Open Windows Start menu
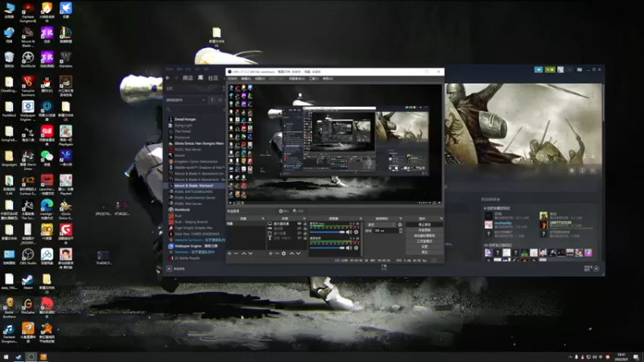Screen dimensions: 644x362 6,356
